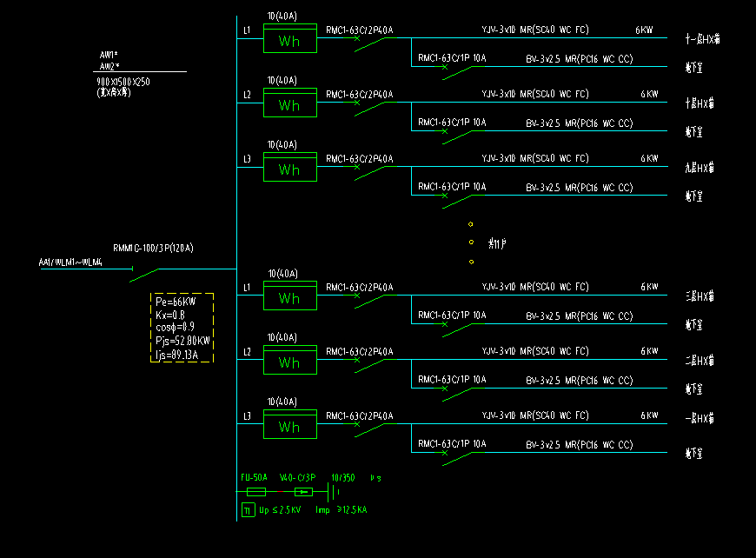Select the Wh meter feeding 二层HX箱
The image size is (756, 558).
click(290, 360)
